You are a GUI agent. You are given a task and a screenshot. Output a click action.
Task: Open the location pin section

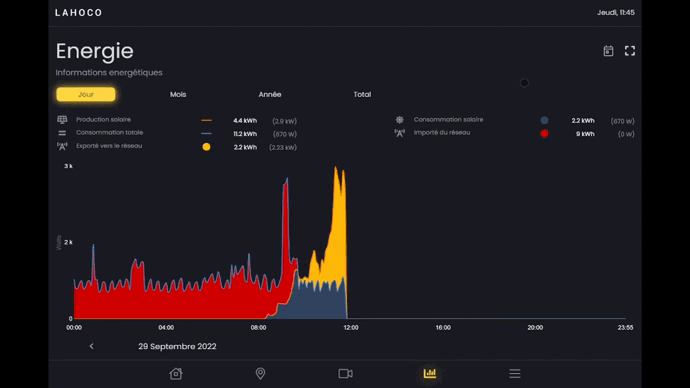click(260, 373)
